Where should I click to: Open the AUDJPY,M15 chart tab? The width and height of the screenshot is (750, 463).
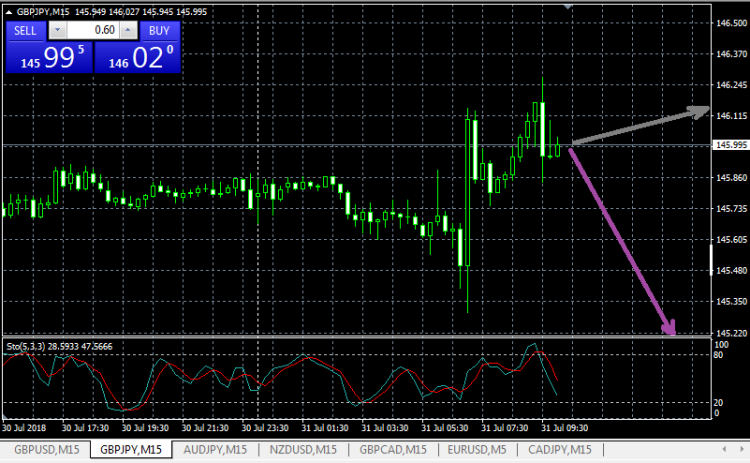click(215, 450)
